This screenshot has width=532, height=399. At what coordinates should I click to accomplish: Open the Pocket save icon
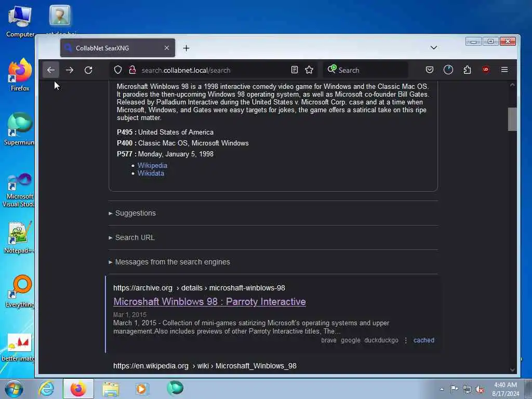430,70
